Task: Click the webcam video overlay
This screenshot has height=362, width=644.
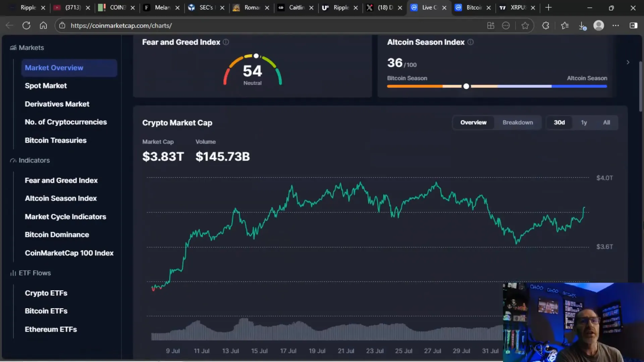Action: click(573, 322)
